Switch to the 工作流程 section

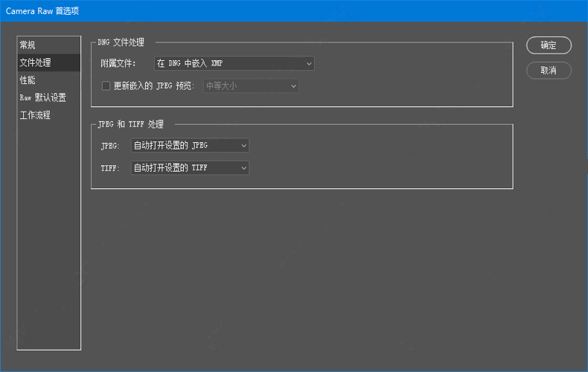point(48,115)
